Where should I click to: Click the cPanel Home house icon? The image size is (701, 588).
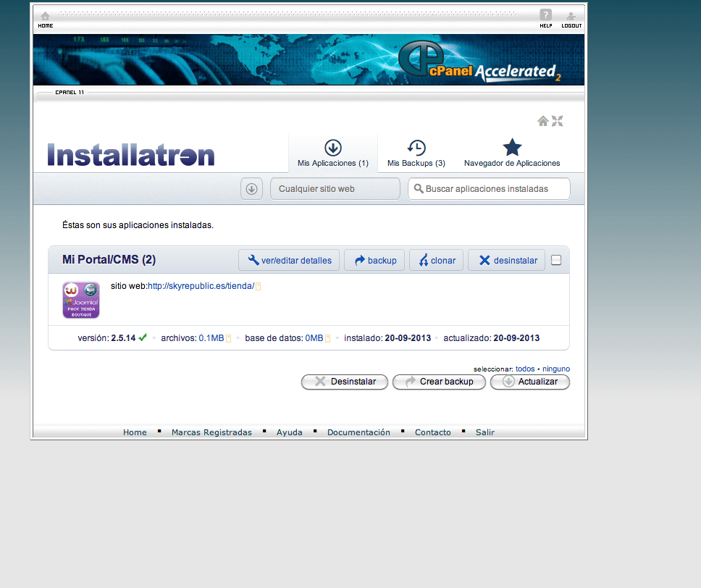[45, 17]
